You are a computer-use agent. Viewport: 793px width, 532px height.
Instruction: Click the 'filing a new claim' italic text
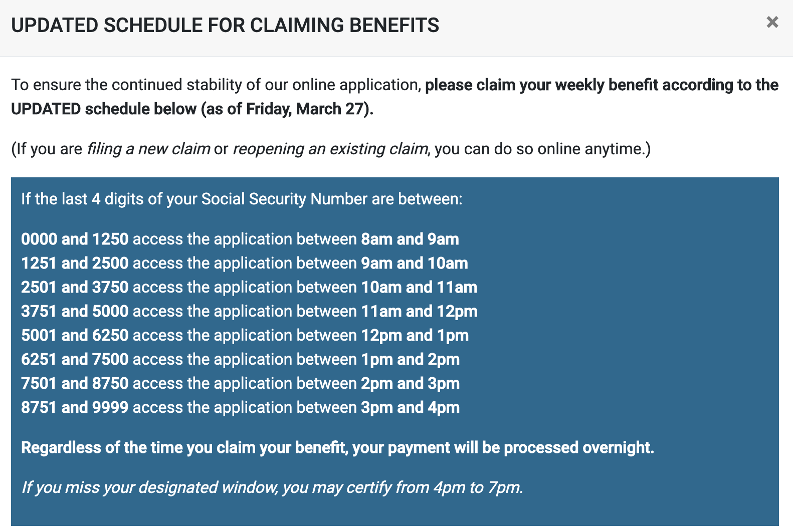[148, 149]
